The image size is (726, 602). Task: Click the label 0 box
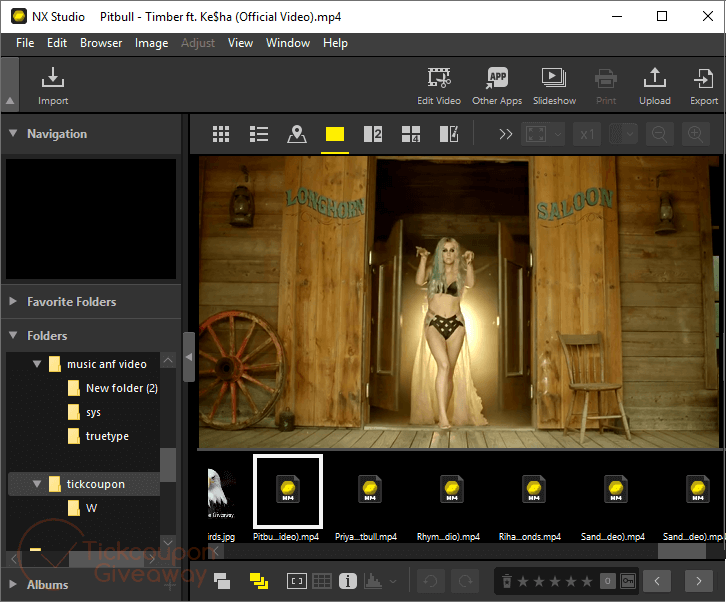pyautogui.click(x=607, y=581)
